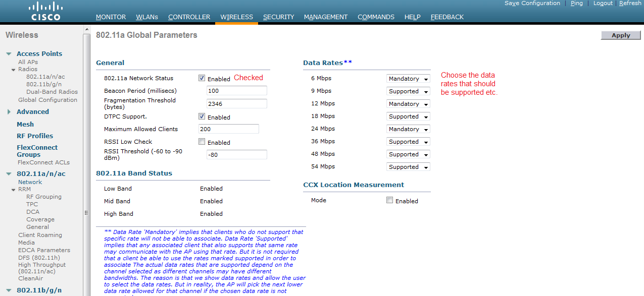Click the Logout link
Viewport: 644px width, 296px height.
click(603, 3)
